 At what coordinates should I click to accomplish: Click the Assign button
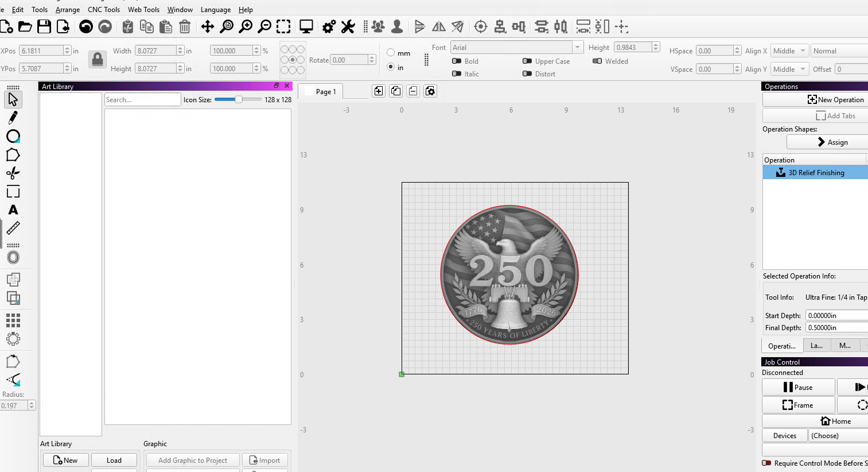[x=827, y=142]
